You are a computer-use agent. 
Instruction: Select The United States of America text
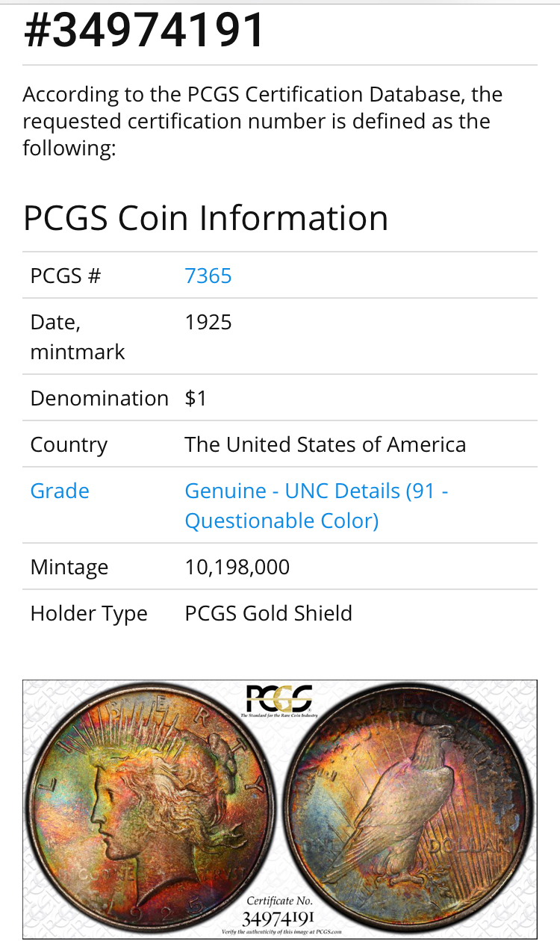[325, 444]
